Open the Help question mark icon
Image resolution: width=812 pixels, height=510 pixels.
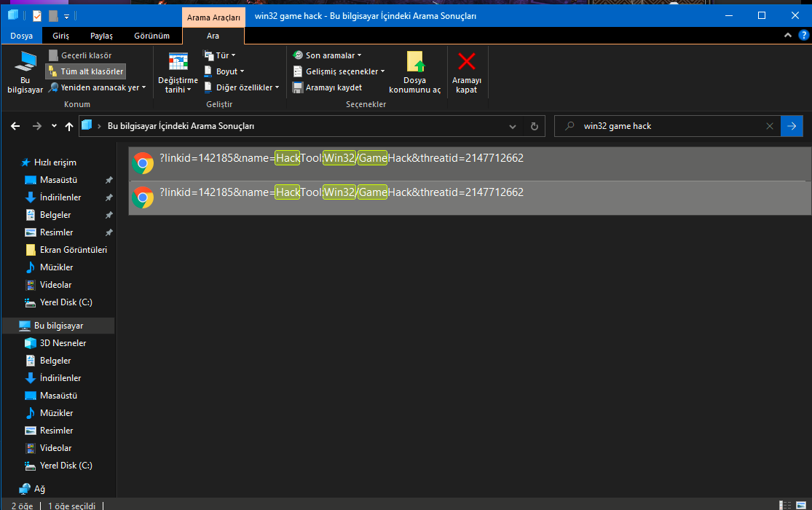(x=804, y=35)
